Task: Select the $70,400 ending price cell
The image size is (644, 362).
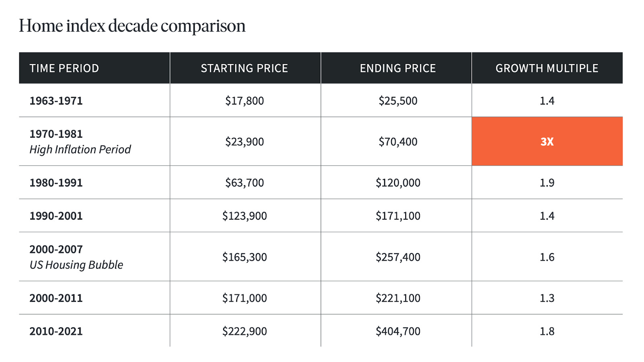Action: (x=398, y=142)
